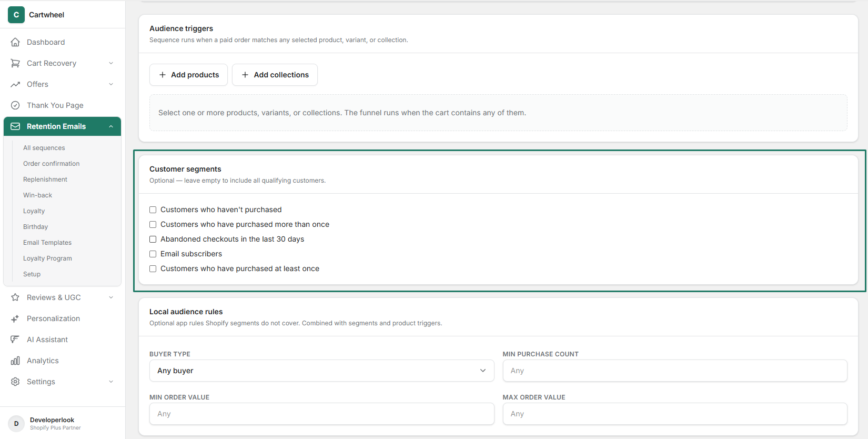Viewport: 868px width, 439px height.
Task: Click the Personalization sparkle icon
Action: [15, 318]
